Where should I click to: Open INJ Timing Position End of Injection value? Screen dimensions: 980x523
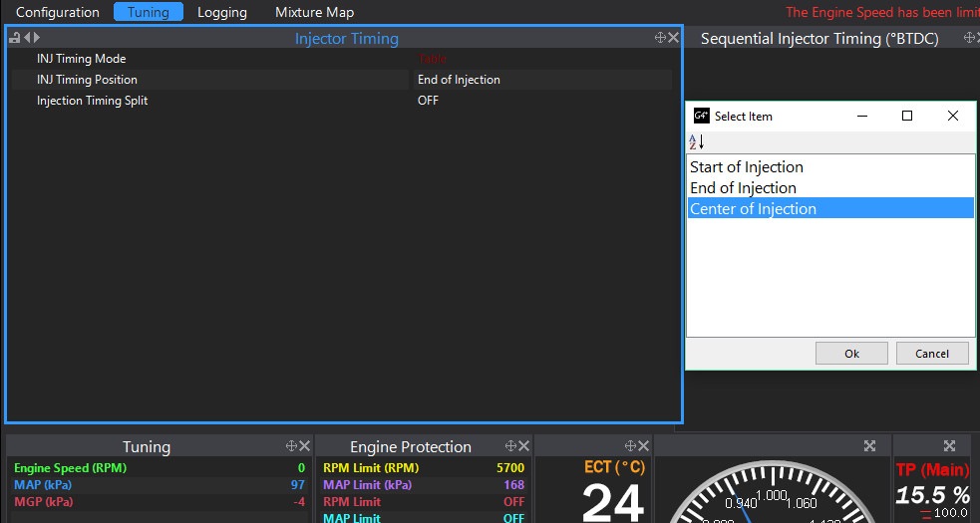459,80
